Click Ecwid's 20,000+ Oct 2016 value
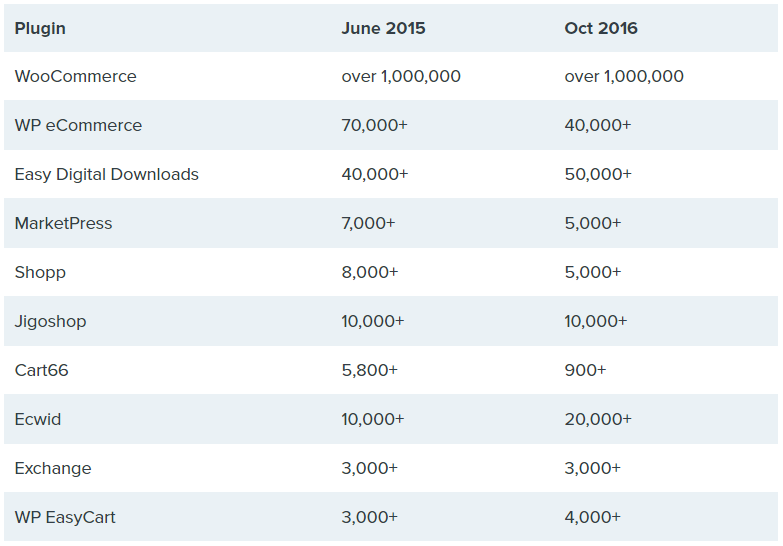This screenshot has height=546, width=783. [597, 419]
